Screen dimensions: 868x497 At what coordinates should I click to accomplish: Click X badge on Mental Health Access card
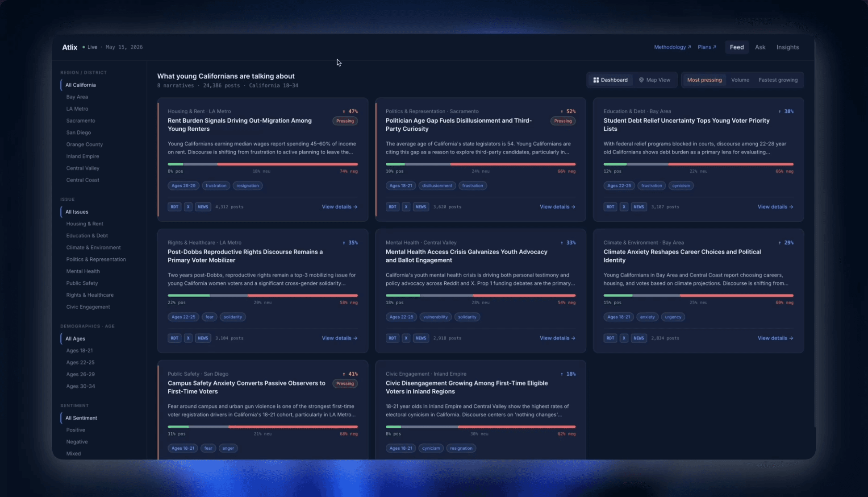406,338
